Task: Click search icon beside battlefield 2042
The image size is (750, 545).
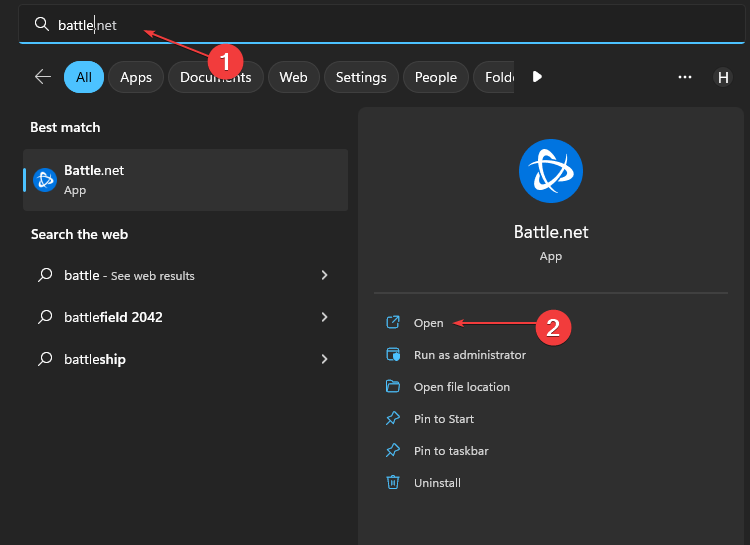Action: pos(45,317)
